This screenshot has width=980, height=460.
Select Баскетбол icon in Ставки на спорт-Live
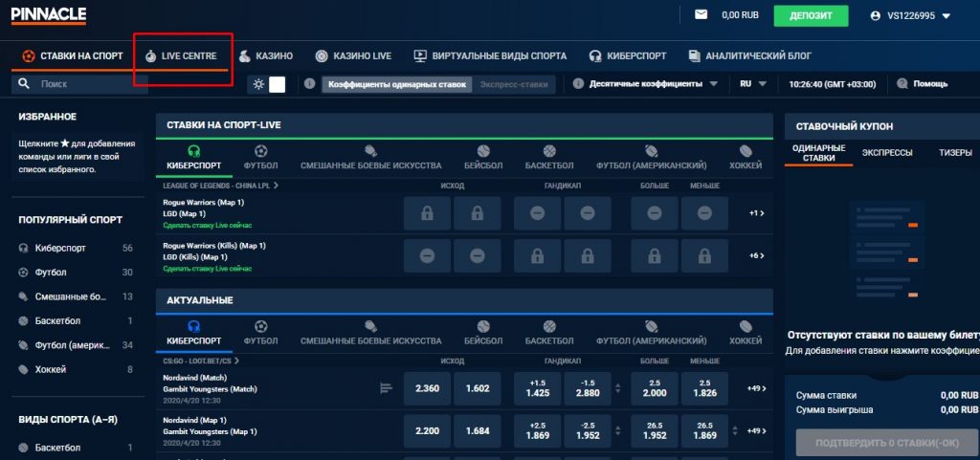549,151
